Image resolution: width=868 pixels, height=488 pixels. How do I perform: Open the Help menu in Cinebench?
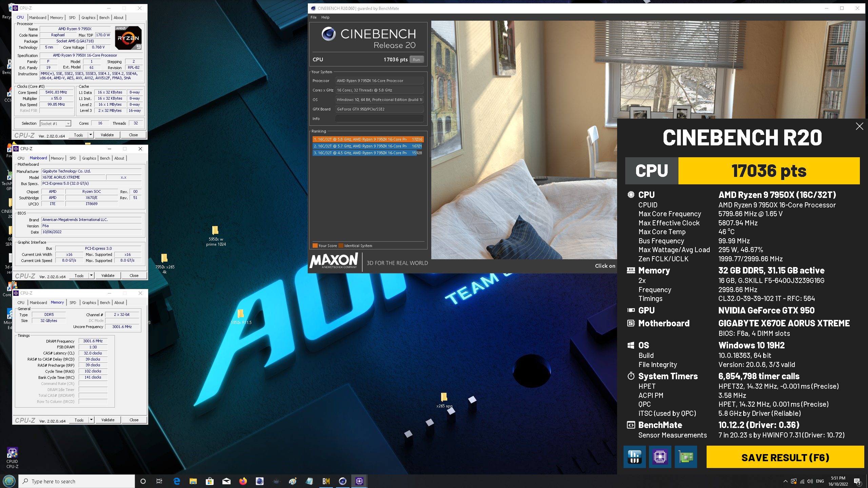(x=325, y=17)
